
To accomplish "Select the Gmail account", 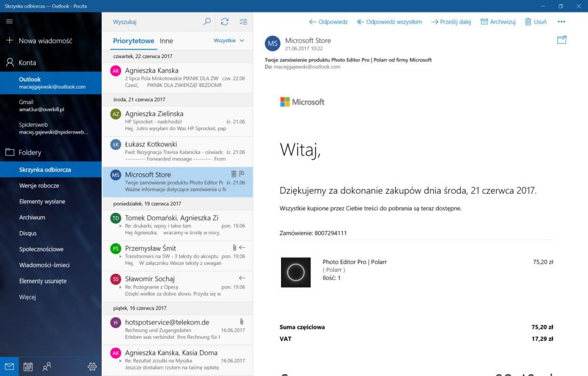I will tap(51, 106).
